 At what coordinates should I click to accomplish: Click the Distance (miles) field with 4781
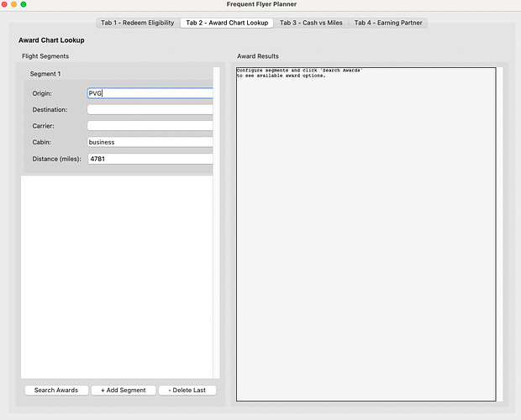pyautogui.click(x=150, y=159)
